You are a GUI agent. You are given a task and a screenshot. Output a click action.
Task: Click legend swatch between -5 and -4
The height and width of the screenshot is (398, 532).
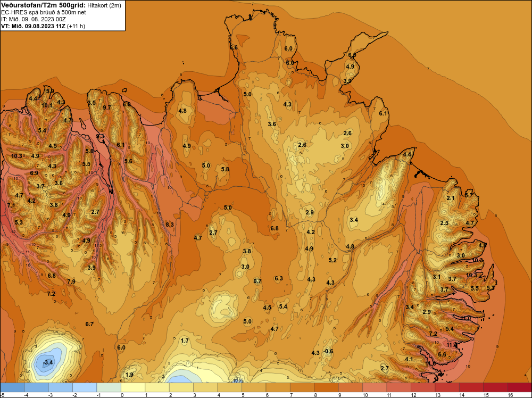point(12,387)
